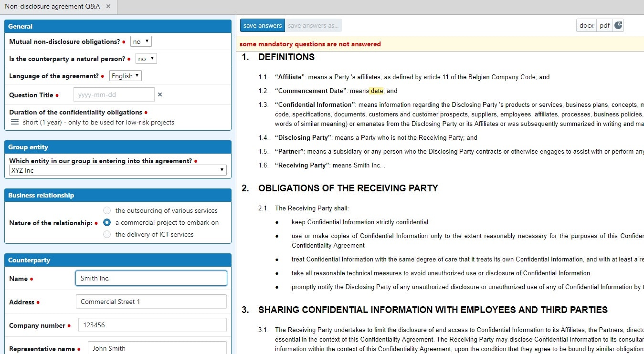Select the delivery of ICT services option
This screenshot has height=354, width=644.
click(107, 234)
